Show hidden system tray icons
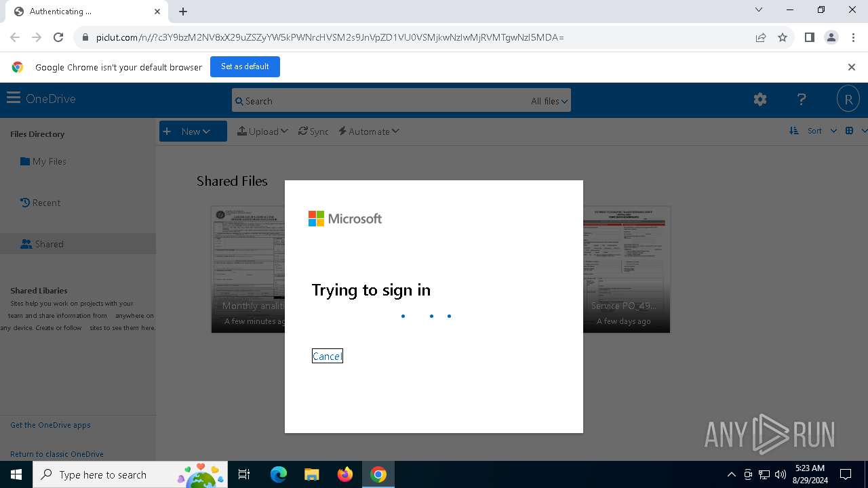 731,474
